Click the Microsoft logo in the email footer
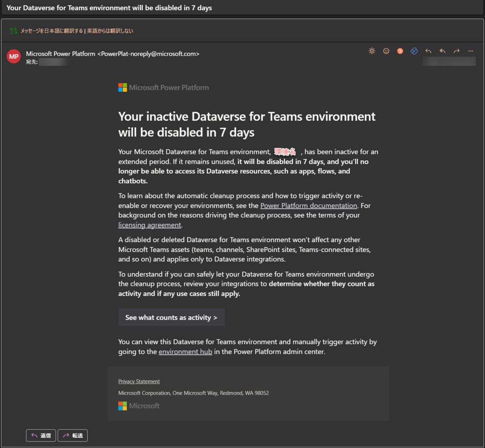 pyautogui.click(x=139, y=406)
